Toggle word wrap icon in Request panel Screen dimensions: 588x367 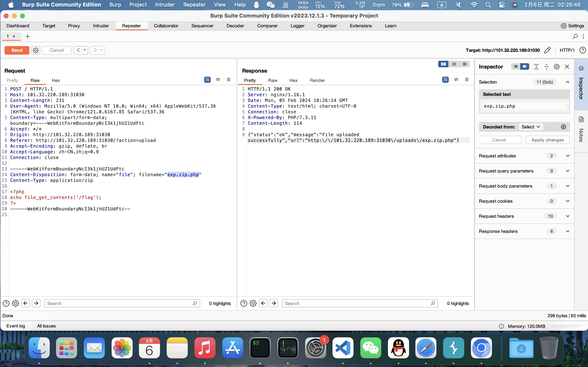pyautogui.click(x=207, y=80)
